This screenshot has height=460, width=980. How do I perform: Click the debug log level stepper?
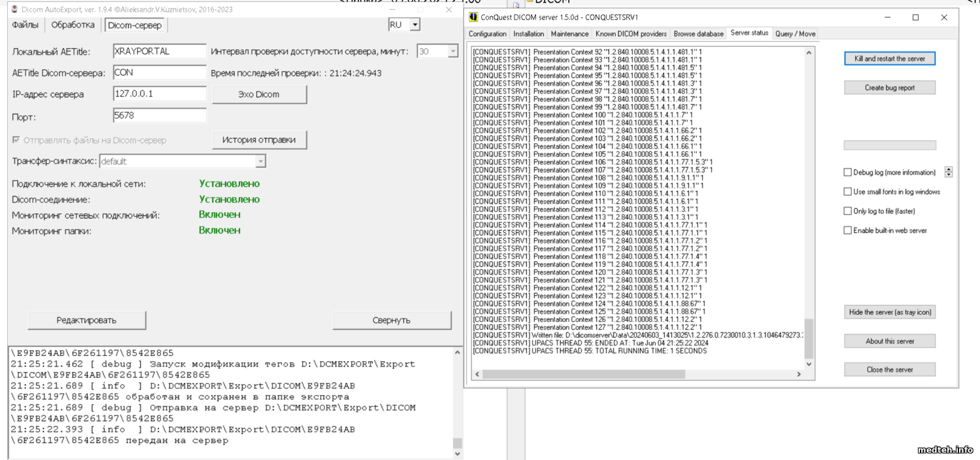tap(949, 172)
